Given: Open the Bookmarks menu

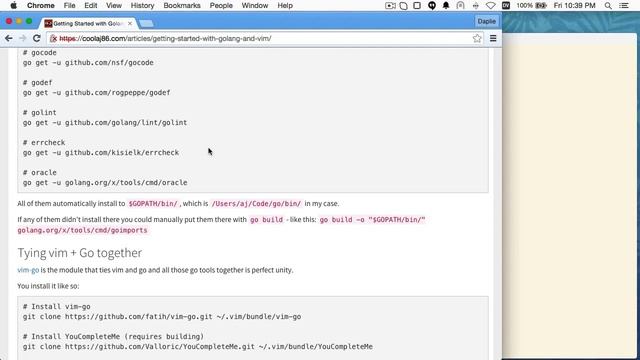Looking at the screenshot, I should pos(182,5).
